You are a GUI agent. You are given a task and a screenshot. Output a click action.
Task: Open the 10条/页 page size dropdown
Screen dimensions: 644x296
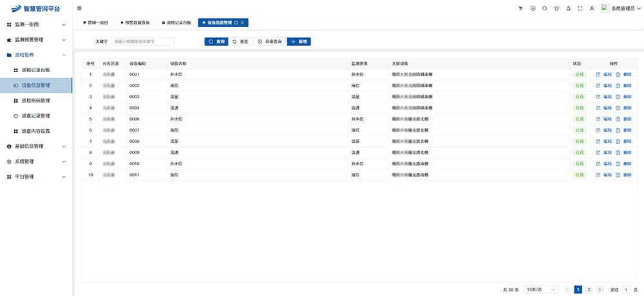(x=541, y=290)
